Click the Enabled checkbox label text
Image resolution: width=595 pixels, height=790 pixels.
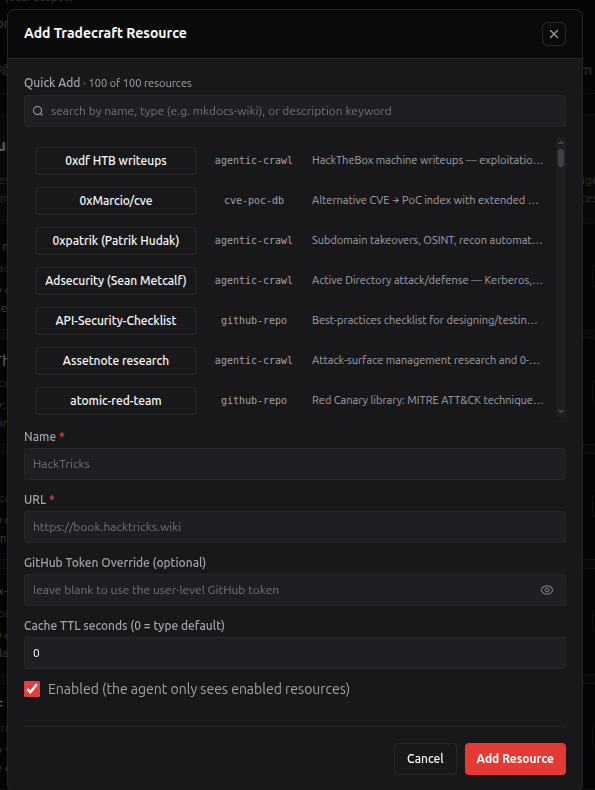(199, 689)
